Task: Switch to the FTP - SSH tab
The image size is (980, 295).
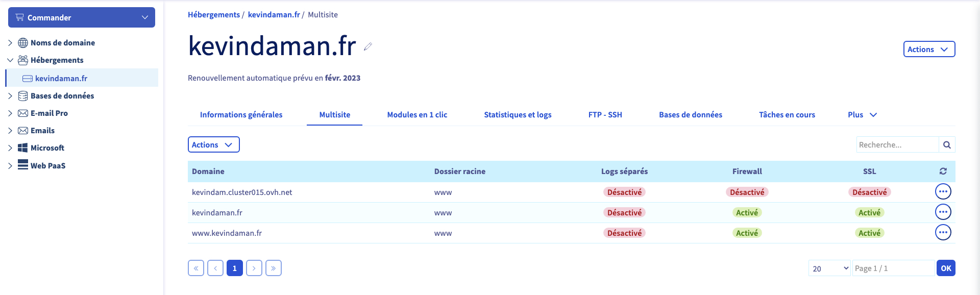Action: click(605, 115)
